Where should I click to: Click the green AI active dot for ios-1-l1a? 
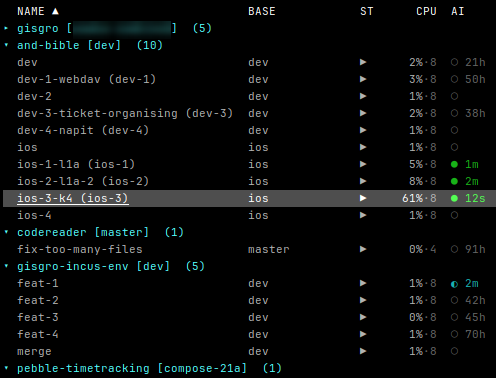tap(454, 164)
